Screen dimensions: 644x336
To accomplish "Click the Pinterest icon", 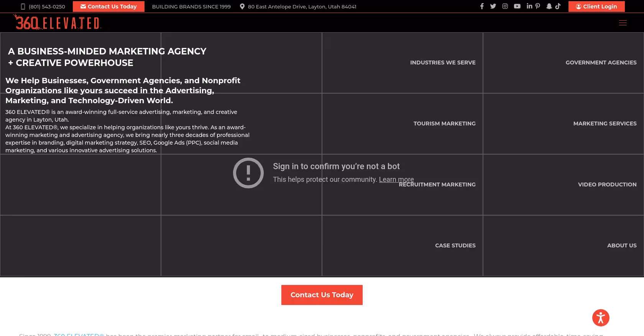I will pyautogui.click(x=537, y=6).
